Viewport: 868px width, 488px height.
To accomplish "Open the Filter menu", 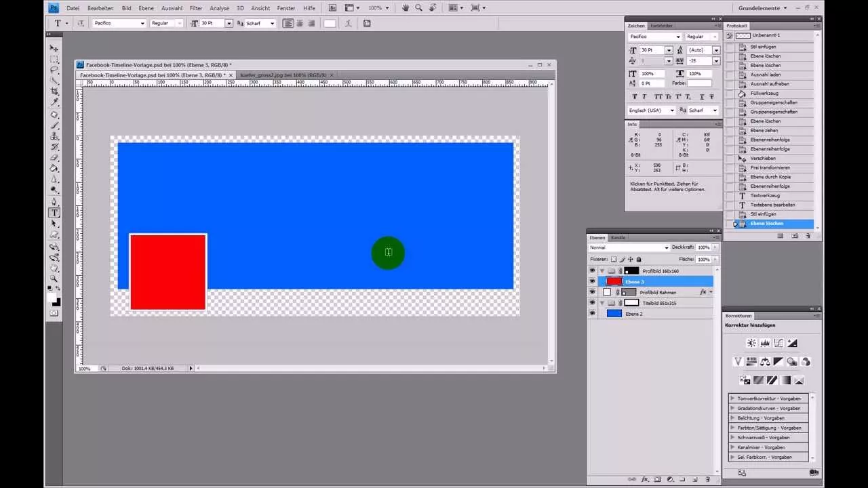I will (x=195, y=7).
